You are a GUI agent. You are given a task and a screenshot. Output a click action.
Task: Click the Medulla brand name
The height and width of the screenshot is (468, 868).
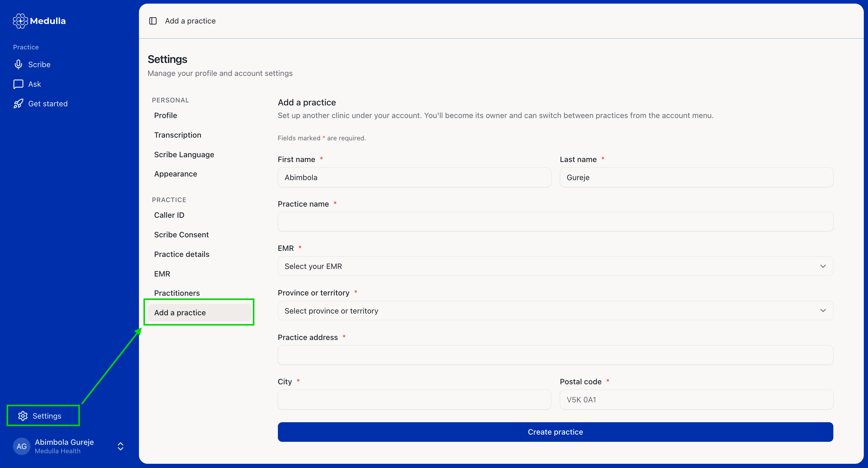[x=48, y=21]
